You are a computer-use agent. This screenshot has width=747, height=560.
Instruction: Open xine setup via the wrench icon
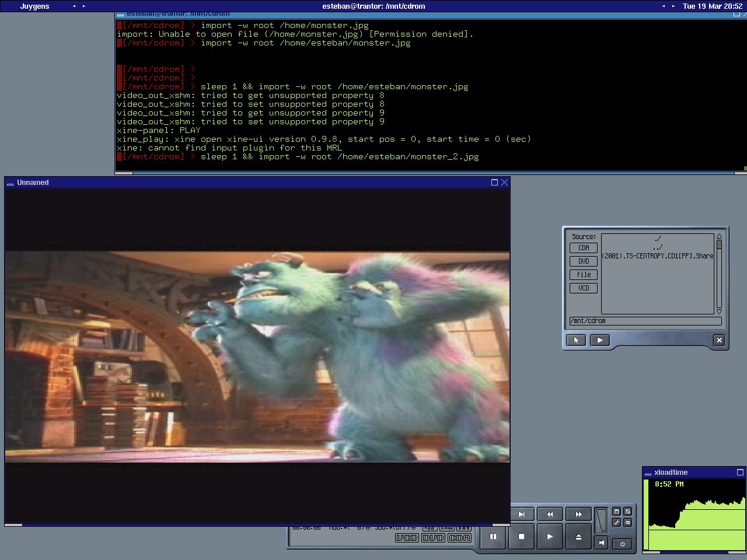[617, 523]
